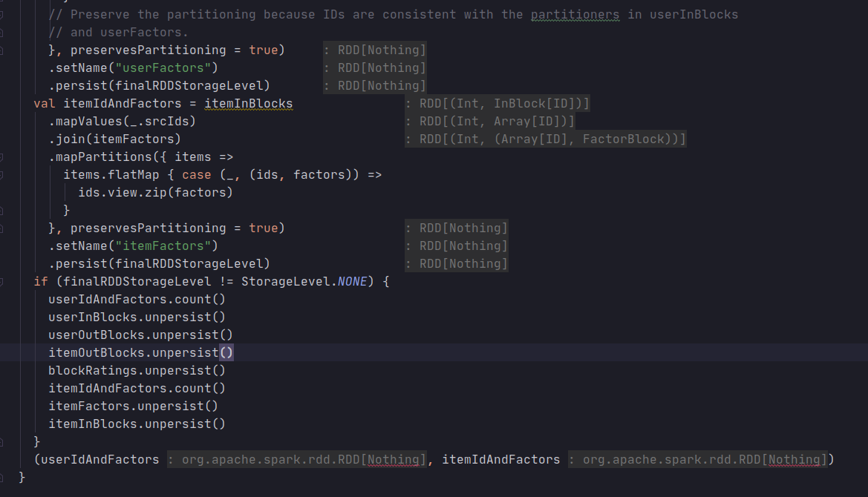Click the org.apache.spark.rdd.RDD[Nothing] hint after userIdAndFactors
This screenshot has height=497, width=868.
297,459
